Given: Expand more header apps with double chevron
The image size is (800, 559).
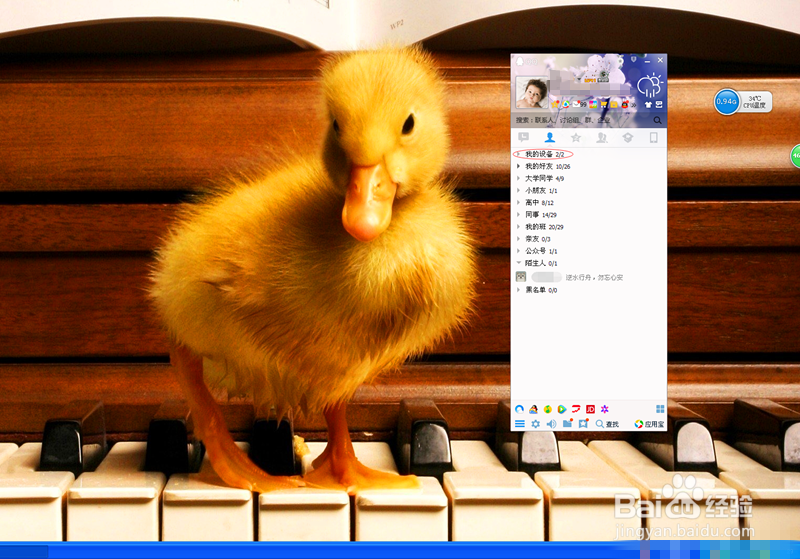Looking at the screenshot, I should pyautogui.click(x=634, y=105).
